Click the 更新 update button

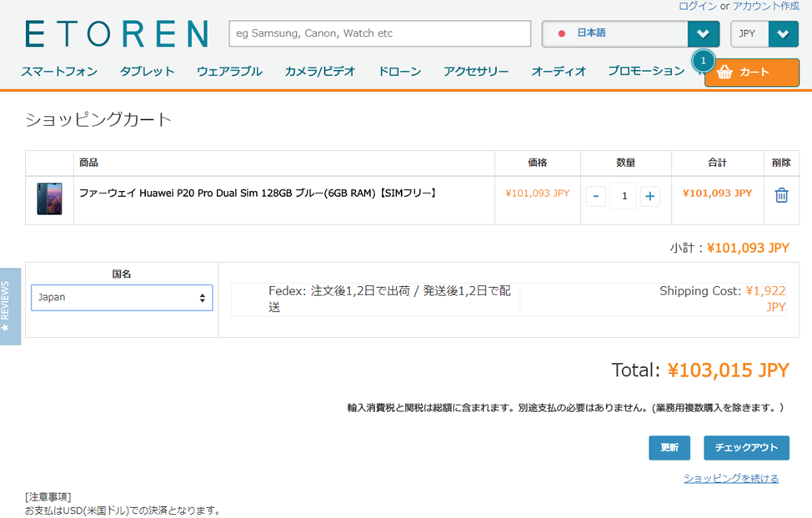pyautogui.click(x=669, y=448)
